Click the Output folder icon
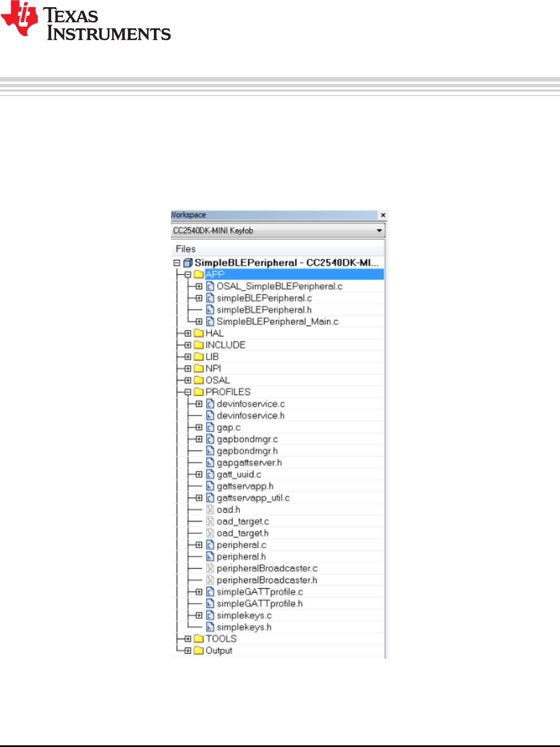The width and height of the screenshot is (560, 747). 199,650
